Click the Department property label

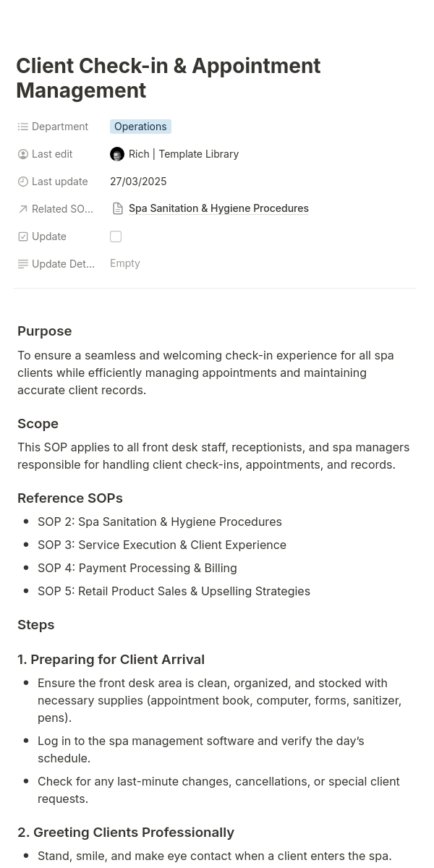coord(60,127)
